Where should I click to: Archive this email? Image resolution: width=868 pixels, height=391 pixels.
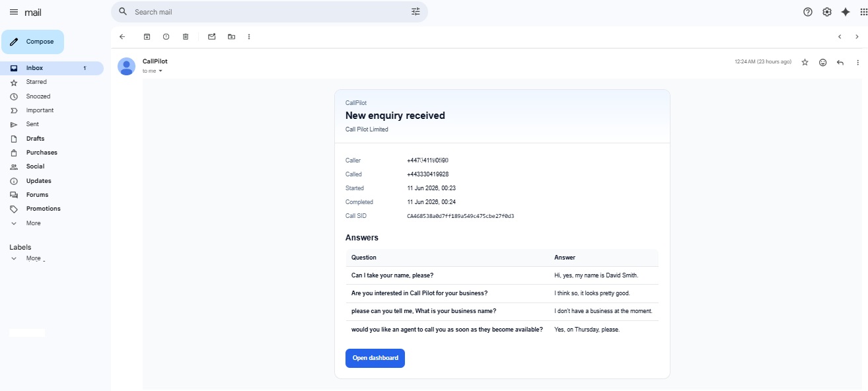pyautogui.click(x=147, y=37)
